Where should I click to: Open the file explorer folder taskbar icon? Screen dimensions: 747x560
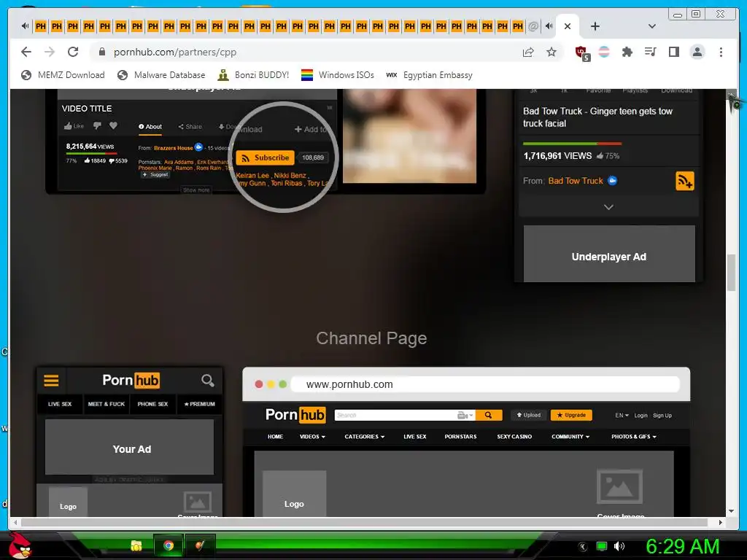click(x=136, y=545)
